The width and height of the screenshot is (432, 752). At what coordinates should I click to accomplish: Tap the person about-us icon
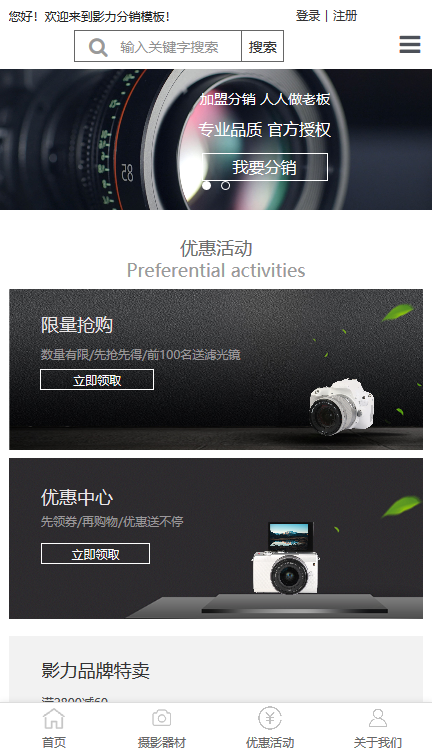pyautogui.click(x=378, y=718)
